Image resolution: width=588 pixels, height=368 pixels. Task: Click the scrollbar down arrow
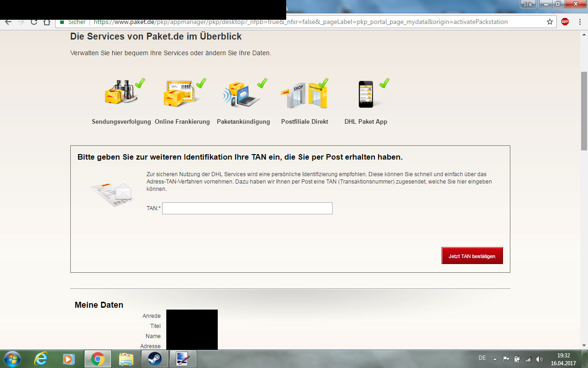click(x=584, y=345)
